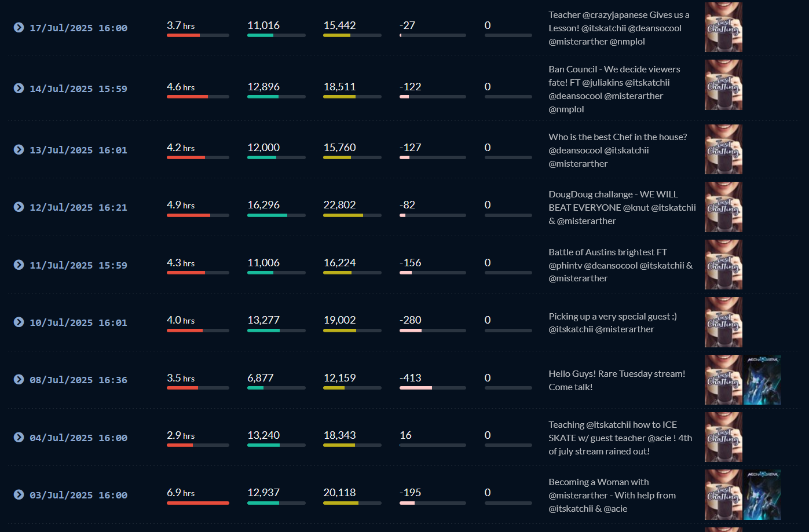Screen dimensions: 809x532
Task: Expand the 14/Jul/2025 15:59 stream row
Action: [19, 88]
